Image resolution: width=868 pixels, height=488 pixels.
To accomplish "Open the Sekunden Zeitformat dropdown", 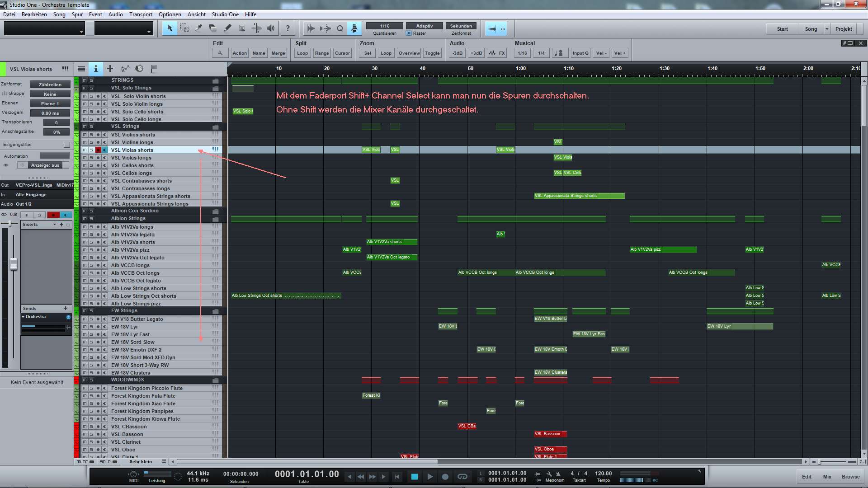I will [461, 26].
